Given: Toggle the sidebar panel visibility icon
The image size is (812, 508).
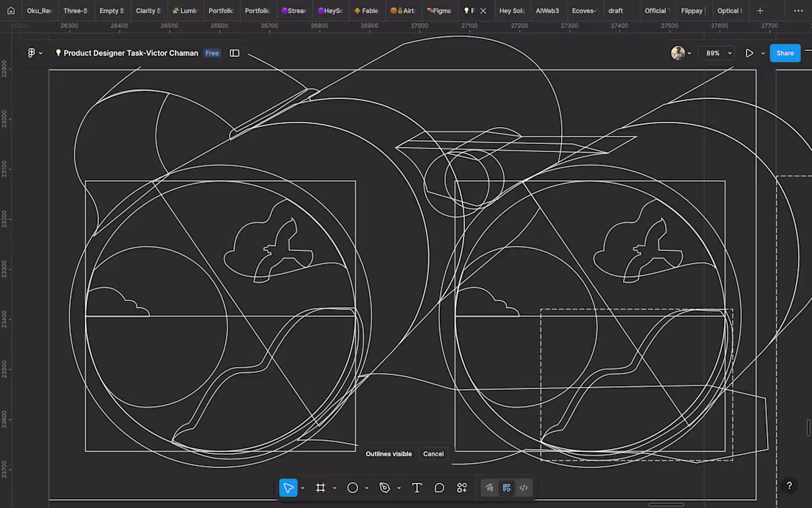Looking at the screenshot, I should coord(235,53).
